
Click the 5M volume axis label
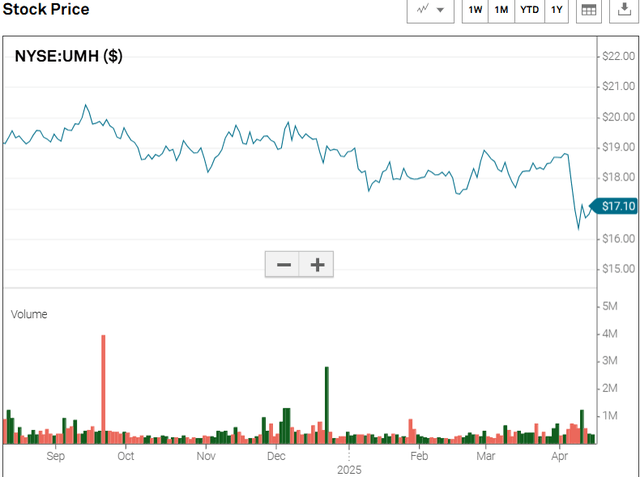tap(610, 306)
